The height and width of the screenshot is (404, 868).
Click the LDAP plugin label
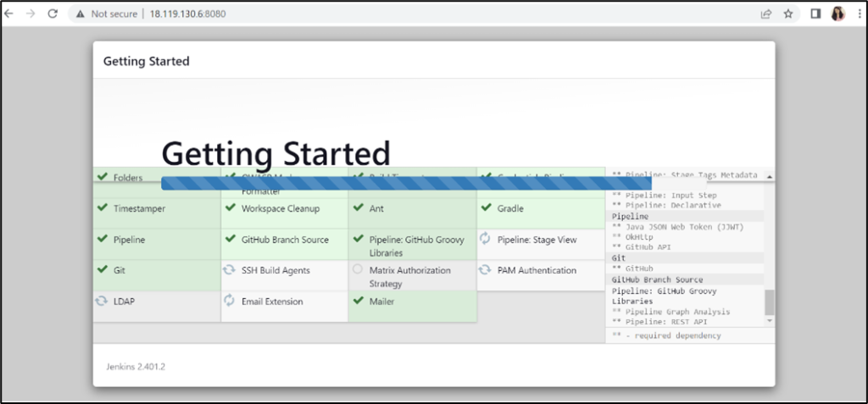124,302
